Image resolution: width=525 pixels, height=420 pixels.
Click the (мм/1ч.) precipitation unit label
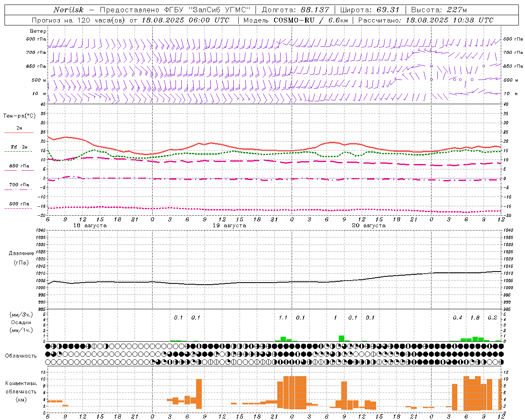(21, 330)
